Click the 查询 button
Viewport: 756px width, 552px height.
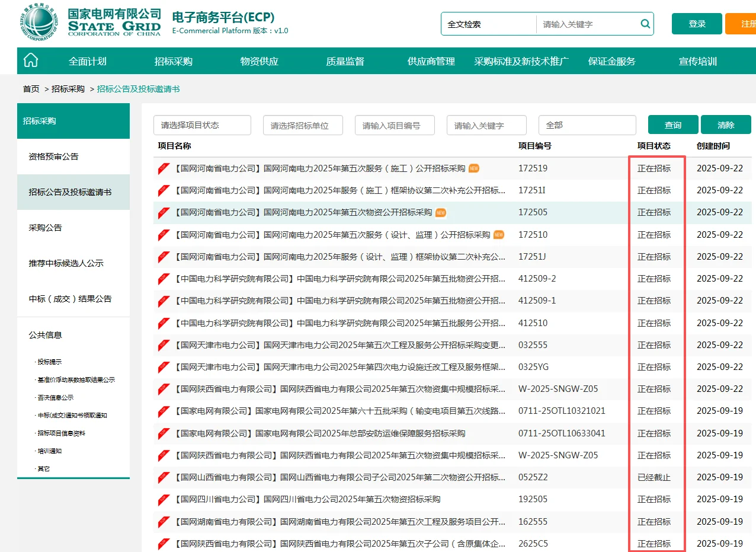[x=672, y=125]
